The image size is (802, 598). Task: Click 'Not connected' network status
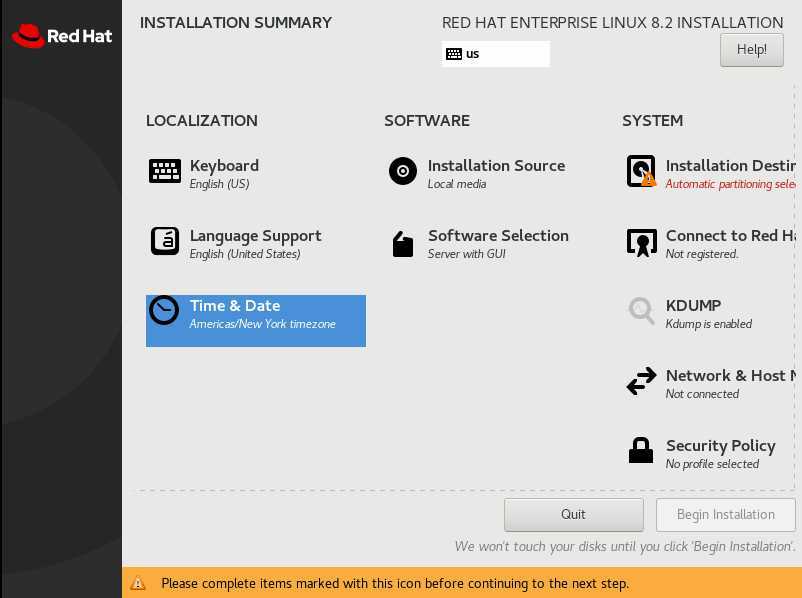click(x=702, y=394)
